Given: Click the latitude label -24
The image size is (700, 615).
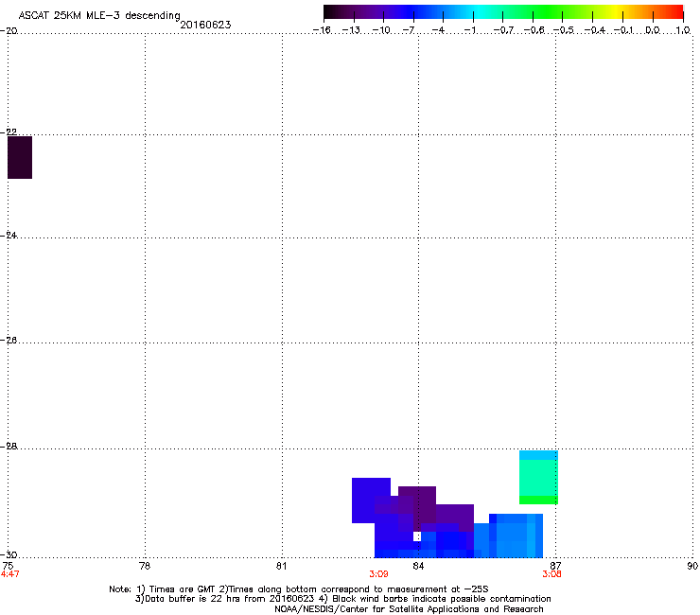Looking at the screenshot, I should tap(9, 235).
